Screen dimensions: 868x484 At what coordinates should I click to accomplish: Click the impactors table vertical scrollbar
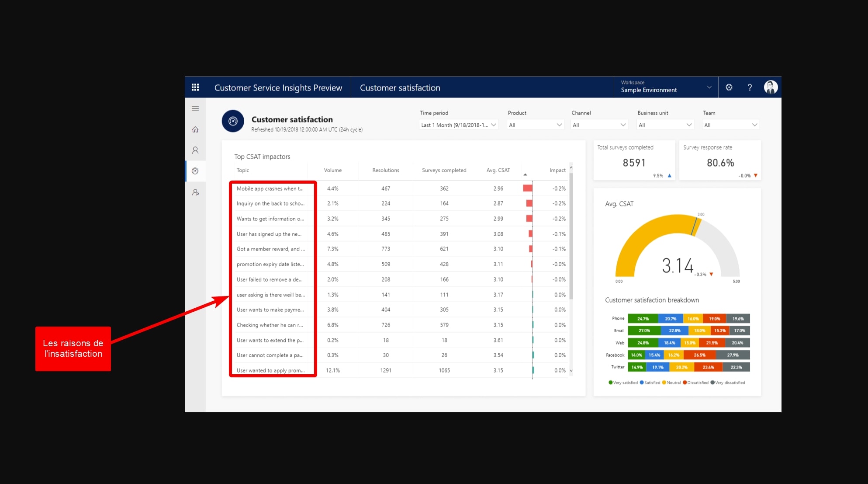(571, 236)
